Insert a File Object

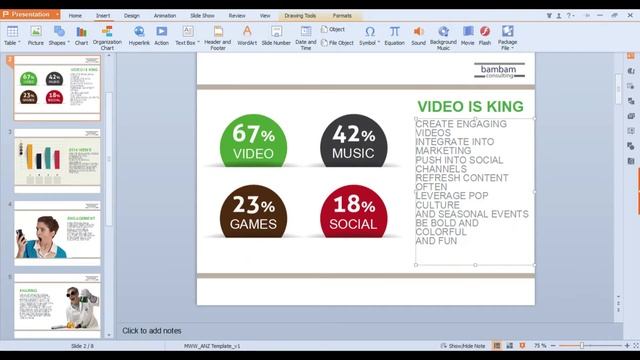(337, 42)
